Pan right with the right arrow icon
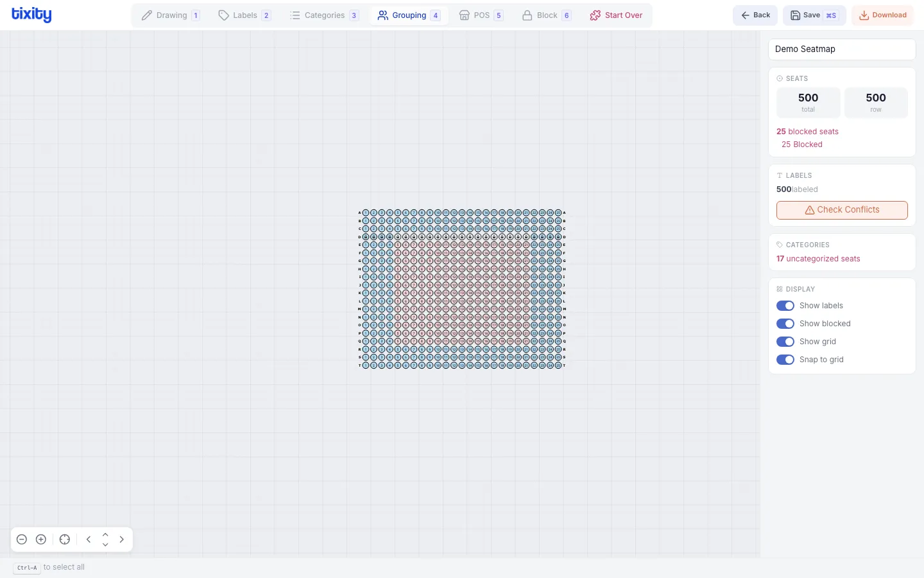The image size is (924, 578). [122, 539]
